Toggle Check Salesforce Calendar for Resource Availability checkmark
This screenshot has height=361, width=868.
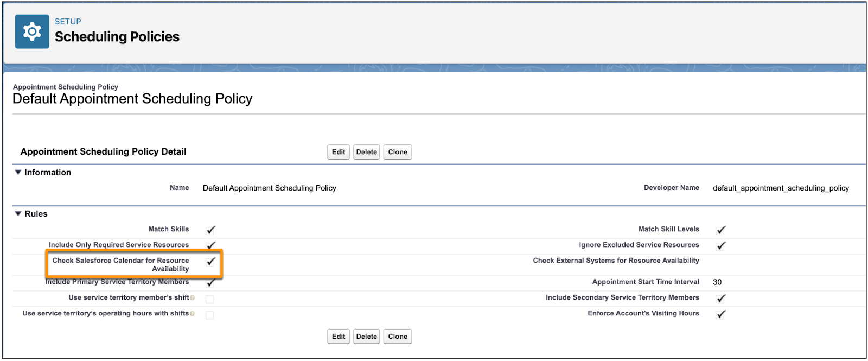click(211, 262)
